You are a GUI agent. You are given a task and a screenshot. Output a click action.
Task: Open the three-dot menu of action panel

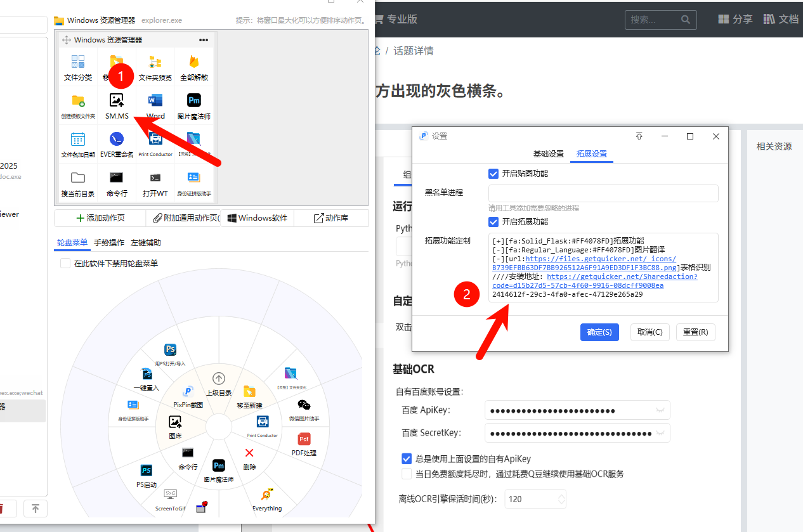click(x=204, y=40)
